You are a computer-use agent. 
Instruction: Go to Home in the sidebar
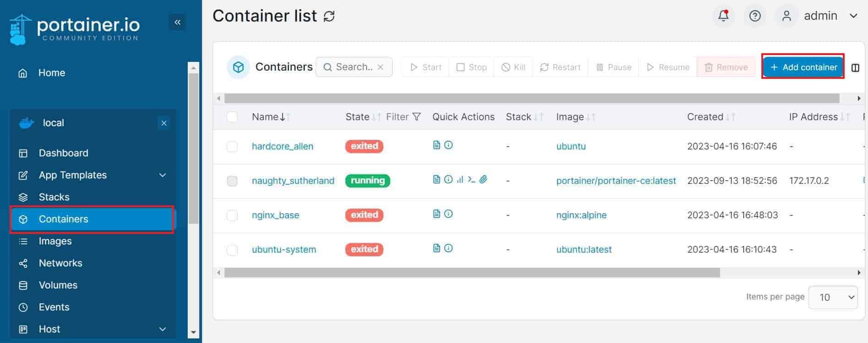(52, 73)
